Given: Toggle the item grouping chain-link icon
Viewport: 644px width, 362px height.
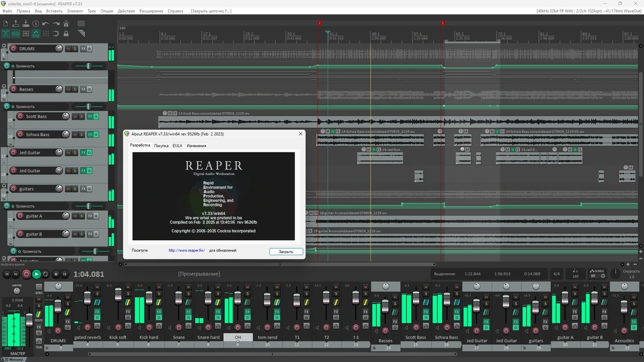Looking at the screenshot, I should coord(16,34).
